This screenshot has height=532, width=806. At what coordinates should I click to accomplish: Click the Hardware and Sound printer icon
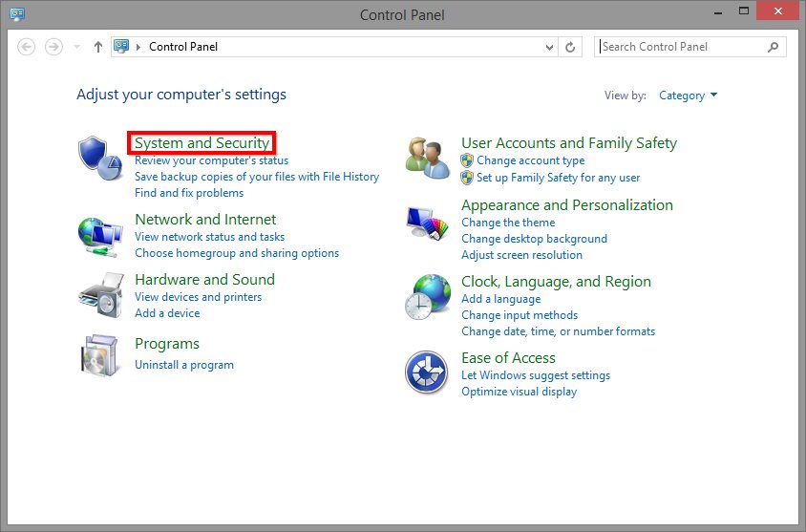101,295
